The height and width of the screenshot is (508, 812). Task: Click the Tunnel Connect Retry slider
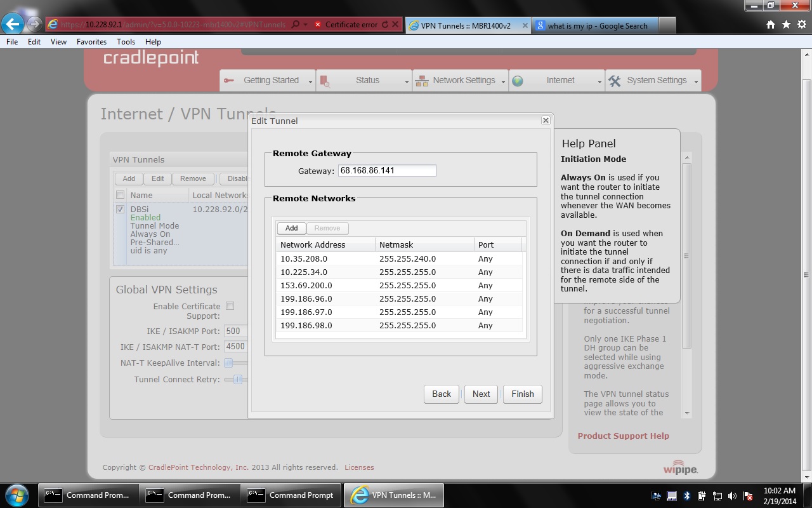tap(237, 380)
